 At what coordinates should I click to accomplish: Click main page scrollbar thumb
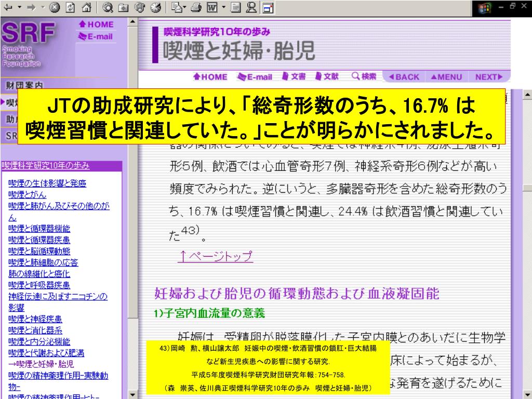528,188
